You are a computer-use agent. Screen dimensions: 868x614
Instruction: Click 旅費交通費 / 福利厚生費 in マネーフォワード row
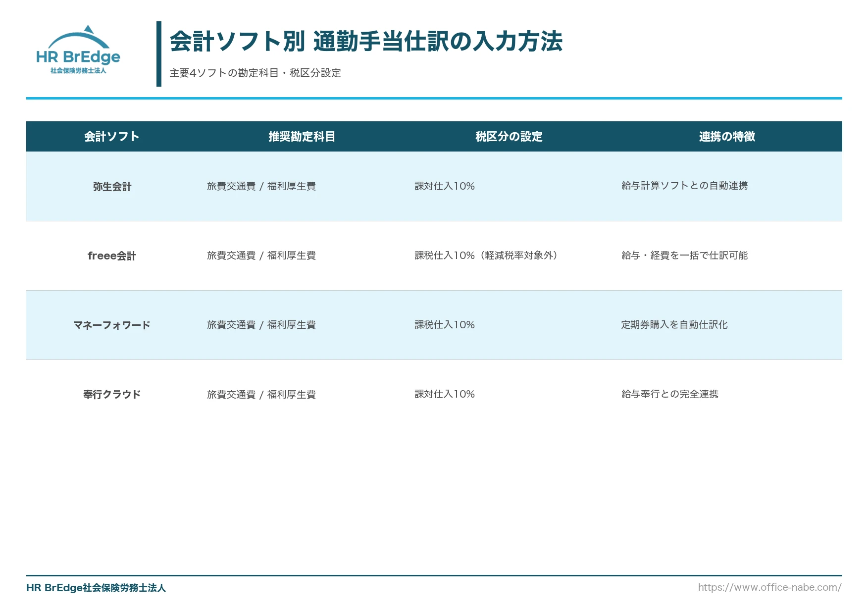click(261, 325)
